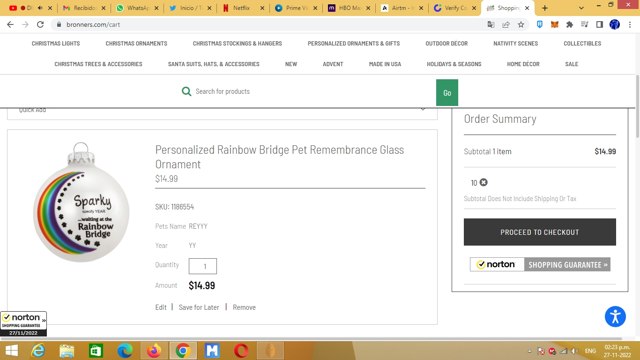
Task: Click the Norton Shopping Guarantee banner
Action: 540,264
